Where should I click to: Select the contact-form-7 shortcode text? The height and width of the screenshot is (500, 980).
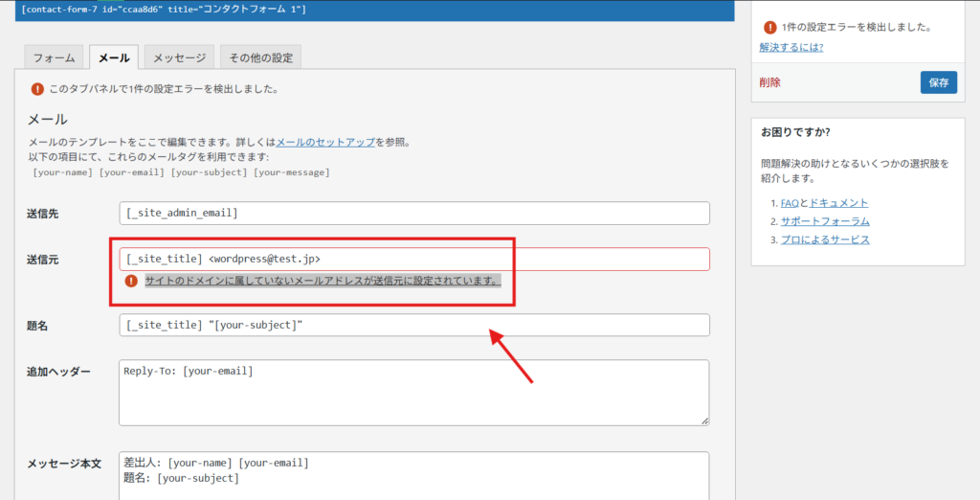[x=164, y=10]
